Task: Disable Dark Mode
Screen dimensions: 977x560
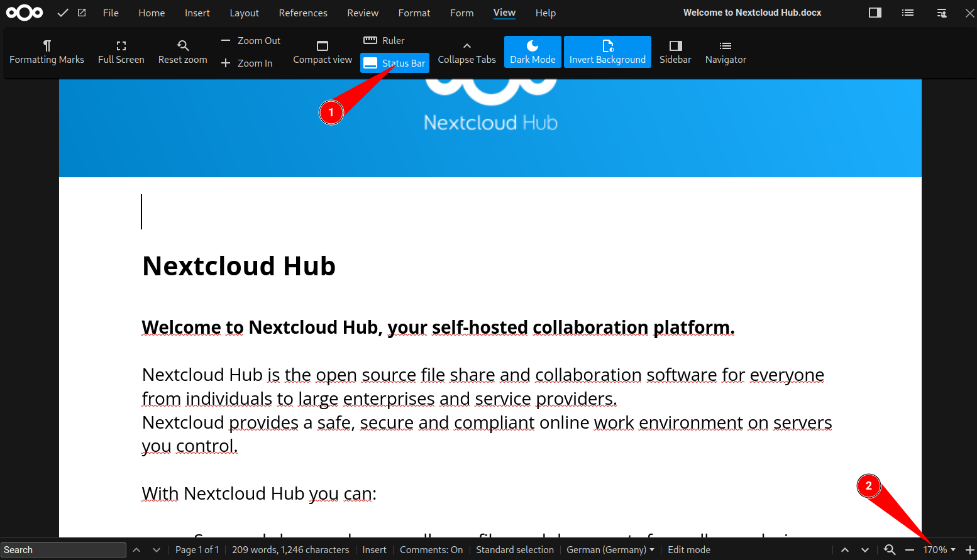Action: 532,52
